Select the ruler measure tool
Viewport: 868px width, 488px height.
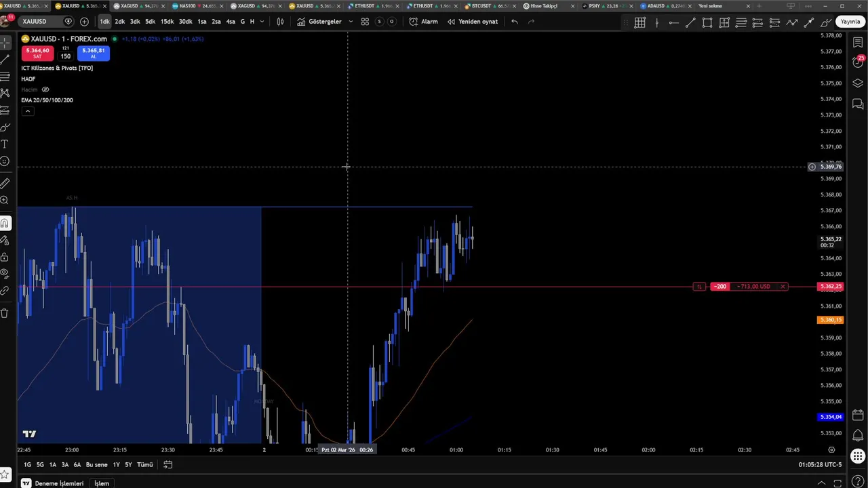coord(5,183)
